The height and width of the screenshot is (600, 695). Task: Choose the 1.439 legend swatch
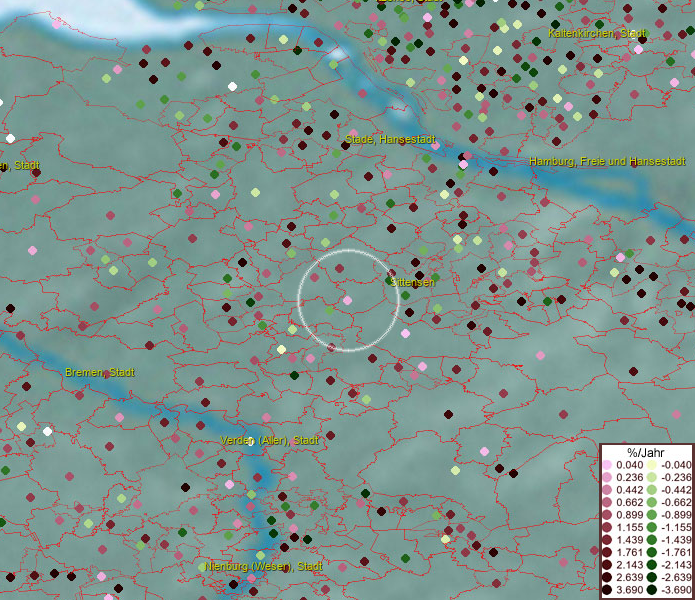pos(607,541)
